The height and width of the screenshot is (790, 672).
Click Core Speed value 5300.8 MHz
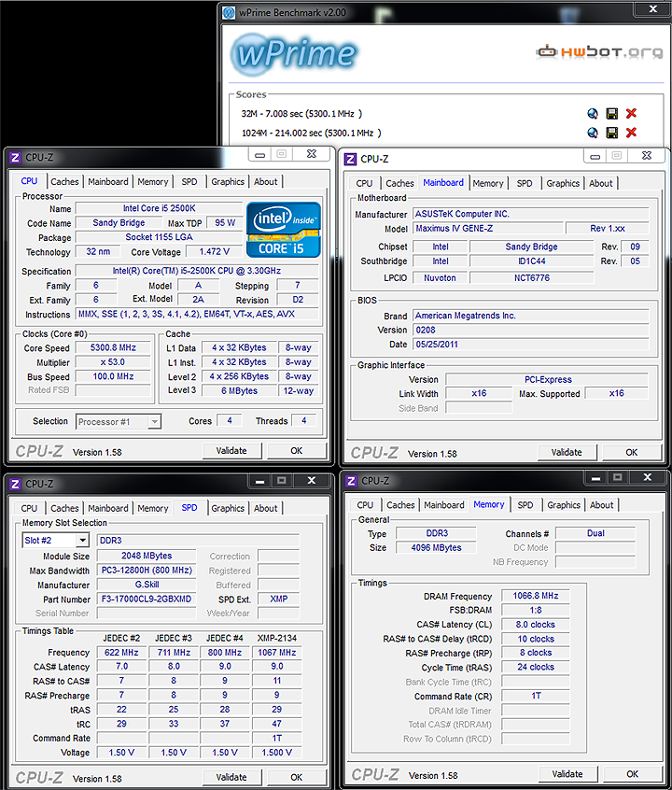pos(113,347)
